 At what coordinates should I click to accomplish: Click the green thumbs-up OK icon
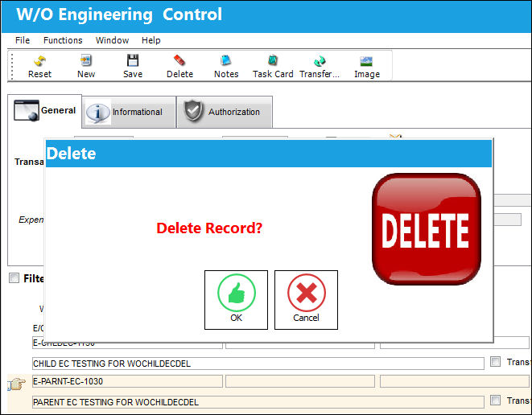pyautogui.click(x=237, y=293)
